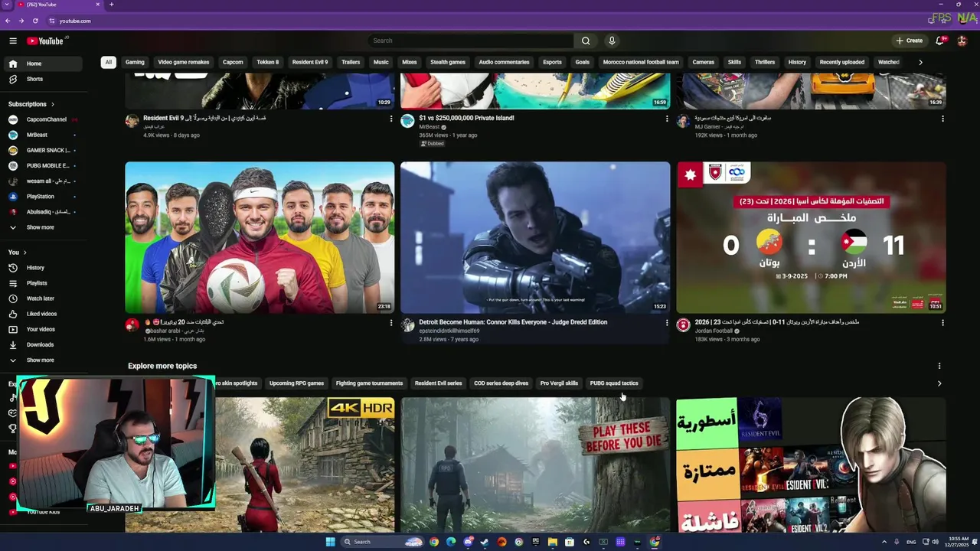Select the Recently uploaded chip
Screen dimensions: 980x551
(x=842, y=62)
